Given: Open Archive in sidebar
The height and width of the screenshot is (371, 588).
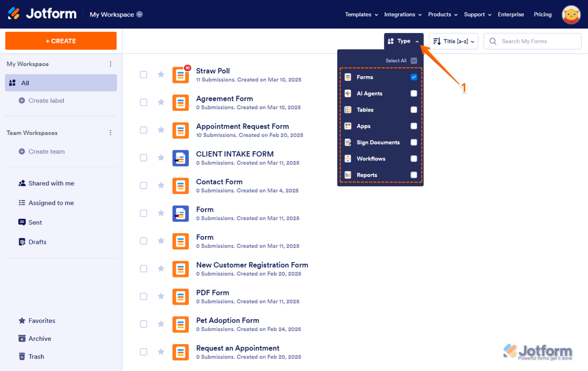Looking at the screenshot, I should click(x=35, y=339).
